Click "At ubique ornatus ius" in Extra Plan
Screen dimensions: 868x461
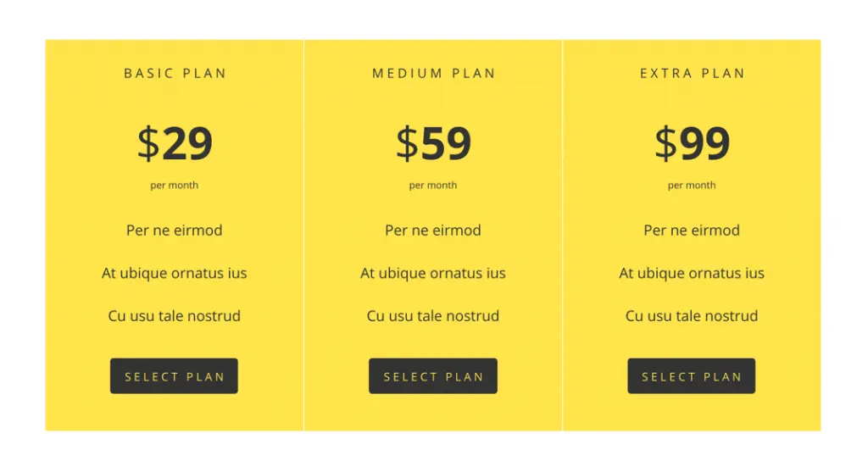(692, 274)
